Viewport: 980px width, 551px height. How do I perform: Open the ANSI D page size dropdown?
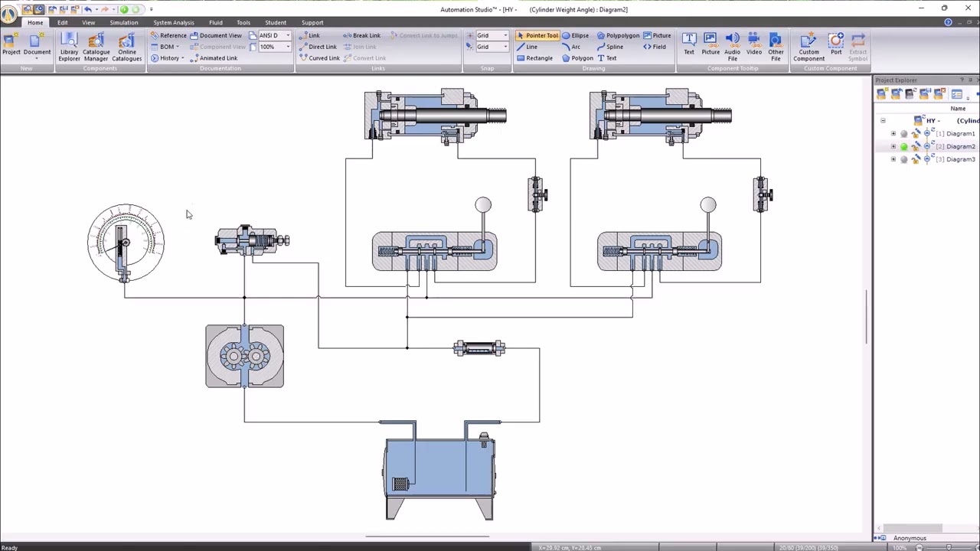pyautogui.click(x=288, y=35)
